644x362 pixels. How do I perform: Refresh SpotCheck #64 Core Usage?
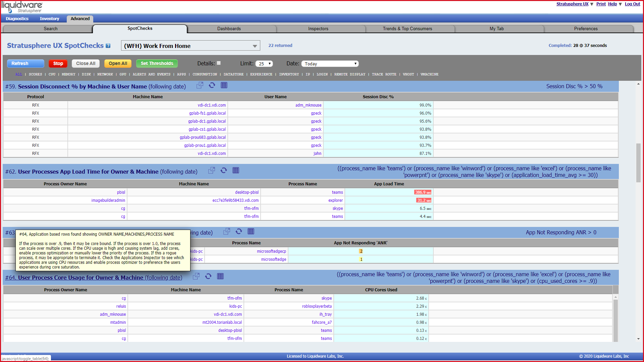208,277
